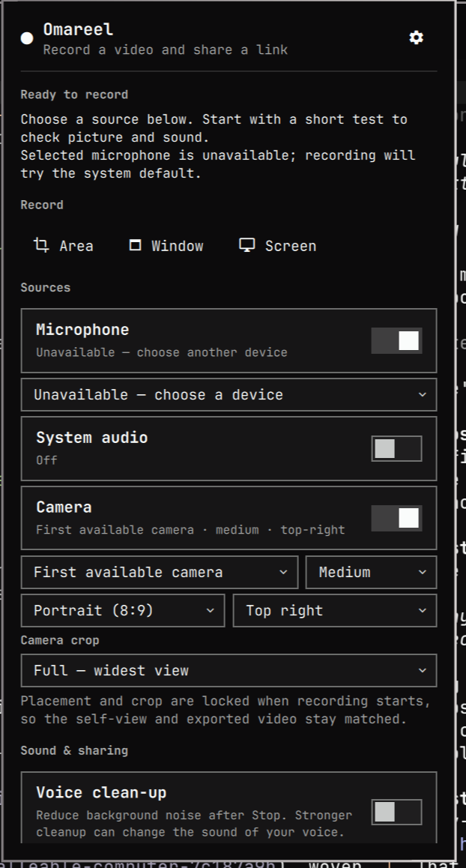Click the Camera card label
Screen dimensions: 466x868
coord(64,507)
